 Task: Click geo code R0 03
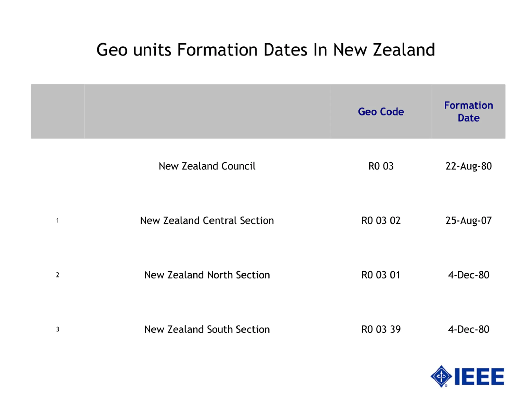[381, 166]
